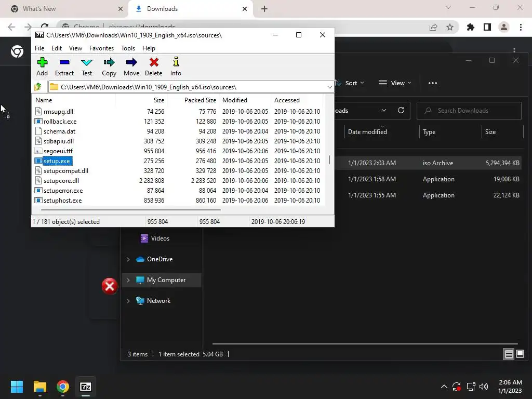The height and width of the screenshot is (399, 532).
Task: Click the Test archive icon
Action: [87, 62]
